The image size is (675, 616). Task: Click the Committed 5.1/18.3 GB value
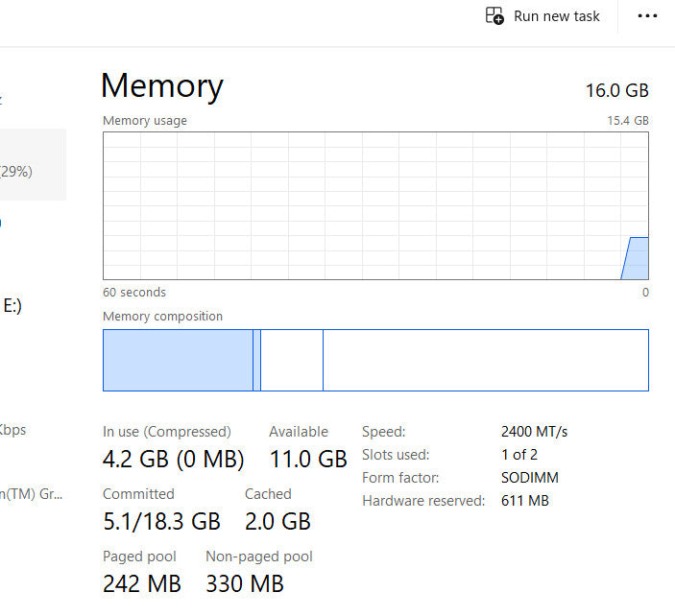pyautogui.click(x=161, y=521)
